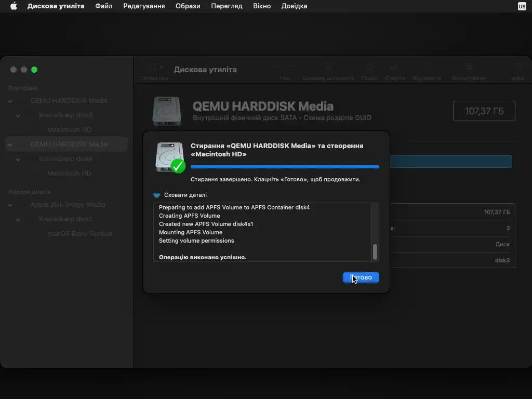Collapse details with Сховати деталі arrow
The image size is (532, 399).
156,195
